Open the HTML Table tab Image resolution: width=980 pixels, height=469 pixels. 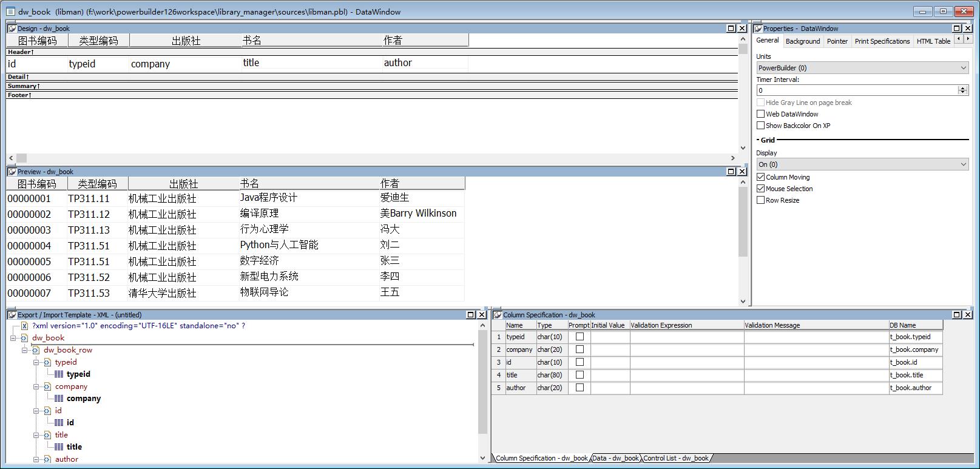(933, 41)
